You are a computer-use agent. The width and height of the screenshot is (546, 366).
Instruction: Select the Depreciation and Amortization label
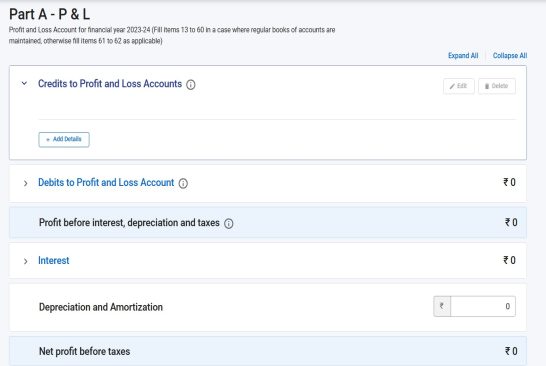[101, 307]
